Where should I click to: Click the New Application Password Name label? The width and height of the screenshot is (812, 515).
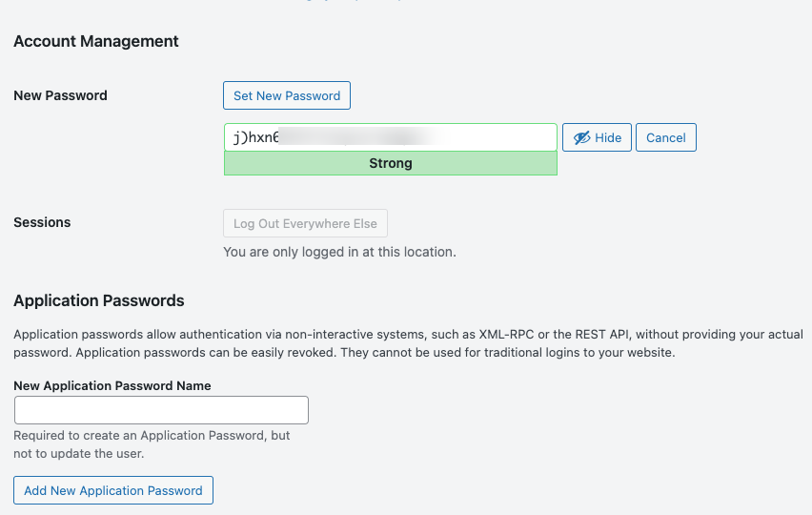point(112,385)
